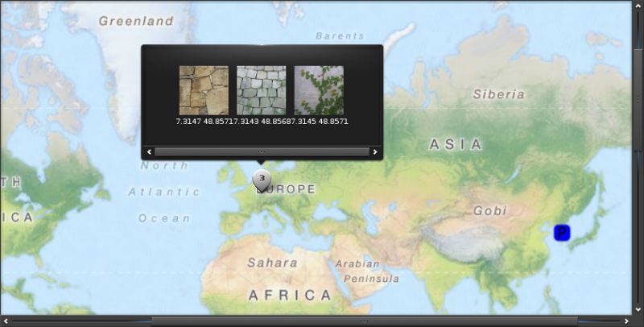This screenshot has height=327, width=644.
Task: Click the Sahara map label
Action: click(272, 263)
